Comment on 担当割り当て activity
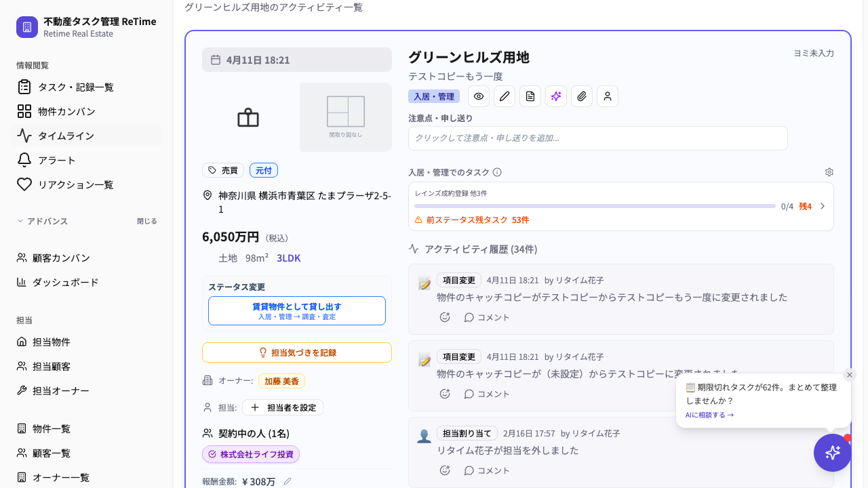The width and height of the screenshot is (868, 488). click(487, 470)
